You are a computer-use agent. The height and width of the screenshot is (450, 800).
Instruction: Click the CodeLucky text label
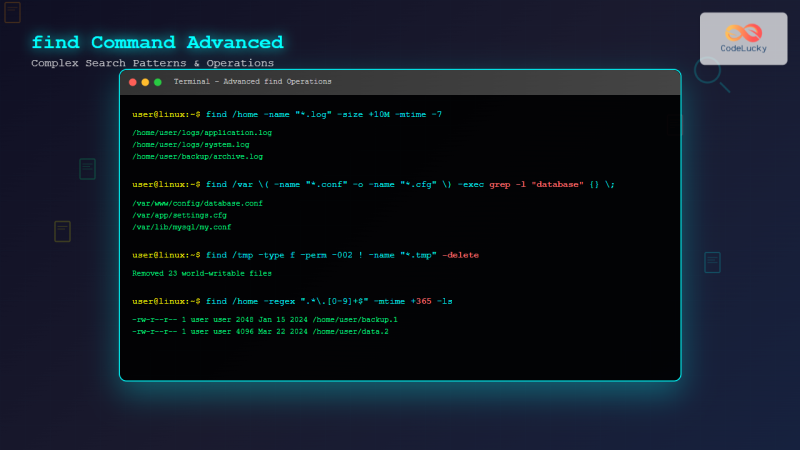[x=743, y=48]
